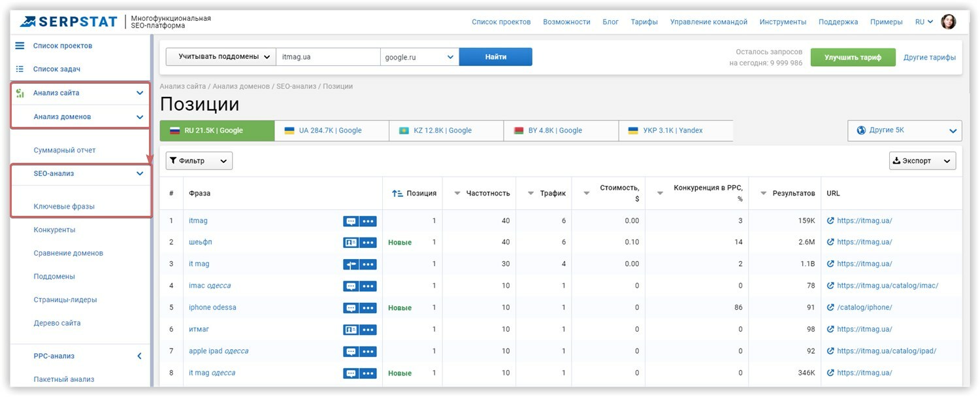Sort by Результатов column arrow
This screenshot has width=980, height=397.
[x=763, y=194]
